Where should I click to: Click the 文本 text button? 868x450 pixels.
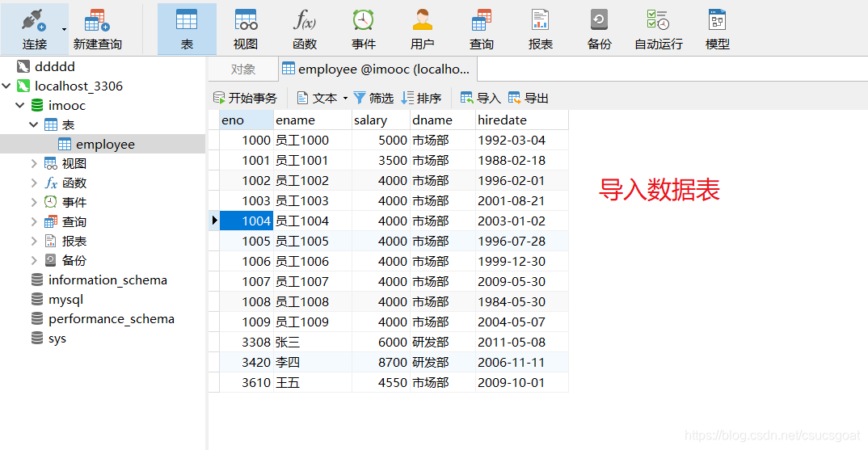(x=318, y=98)
